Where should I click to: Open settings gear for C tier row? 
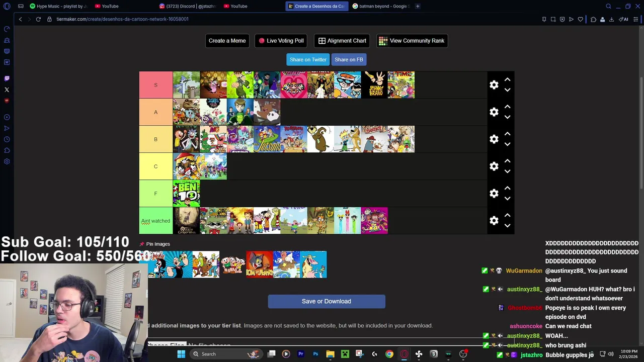tap(494, 166)
